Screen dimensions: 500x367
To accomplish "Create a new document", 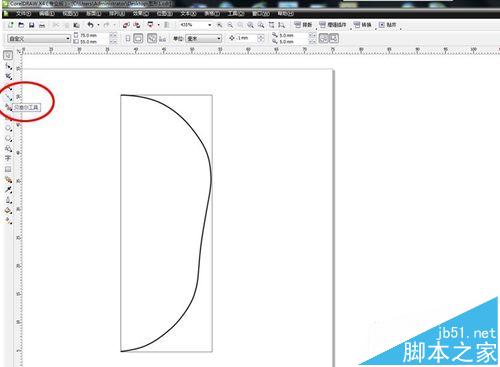I will click(x=10, y=25).
